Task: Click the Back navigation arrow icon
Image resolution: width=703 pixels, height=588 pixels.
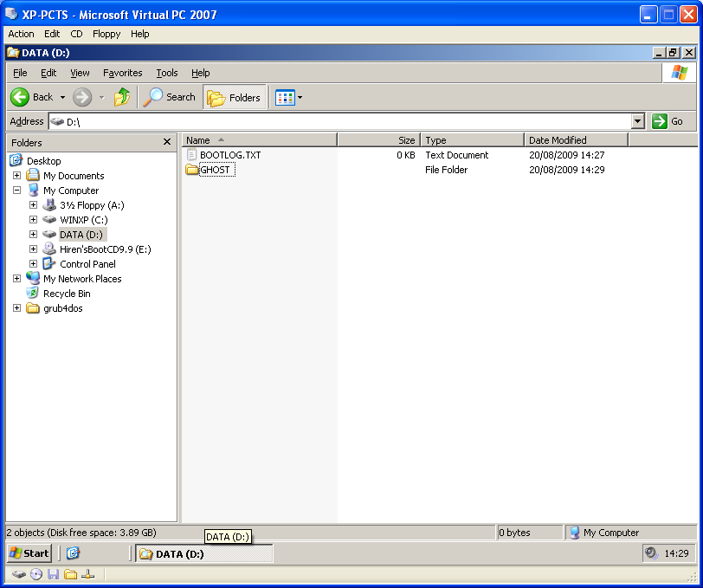Action: point(20,97)
